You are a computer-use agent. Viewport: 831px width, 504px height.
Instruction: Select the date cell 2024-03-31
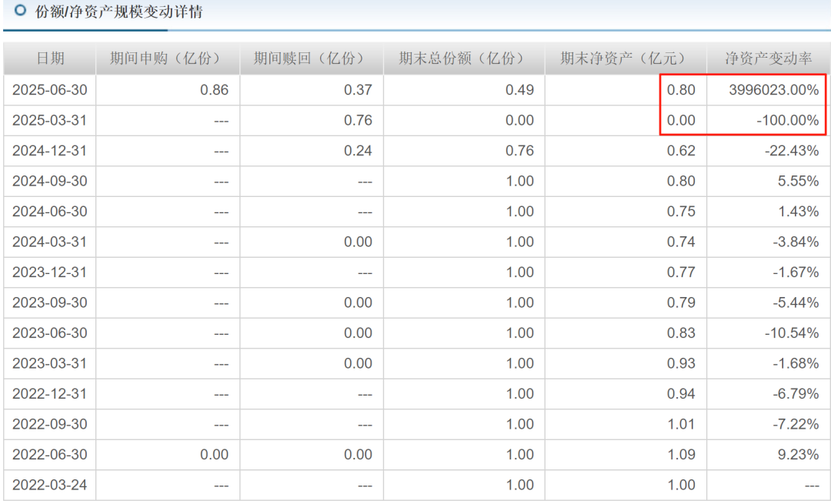(x=50, y=242)
